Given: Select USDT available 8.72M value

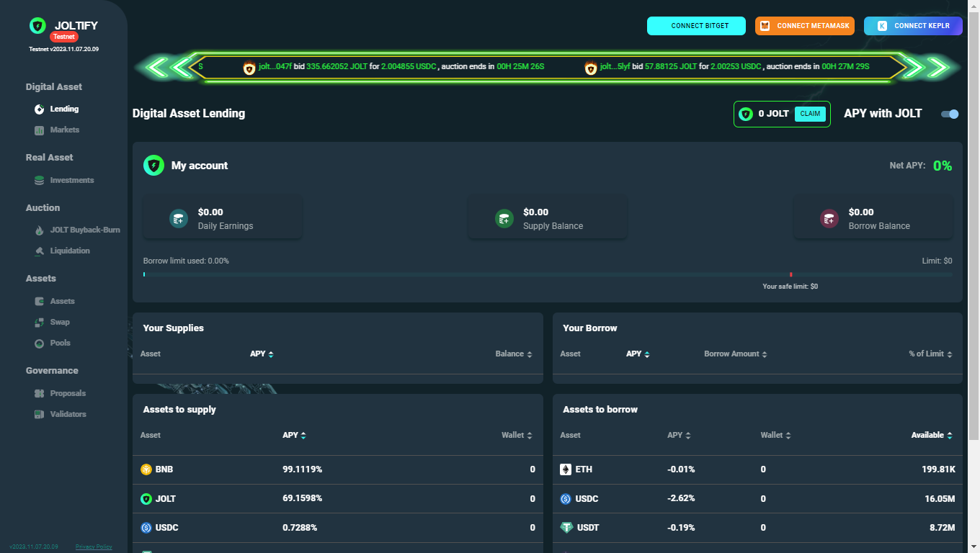Looking at the screenshot, I should 942,528.
